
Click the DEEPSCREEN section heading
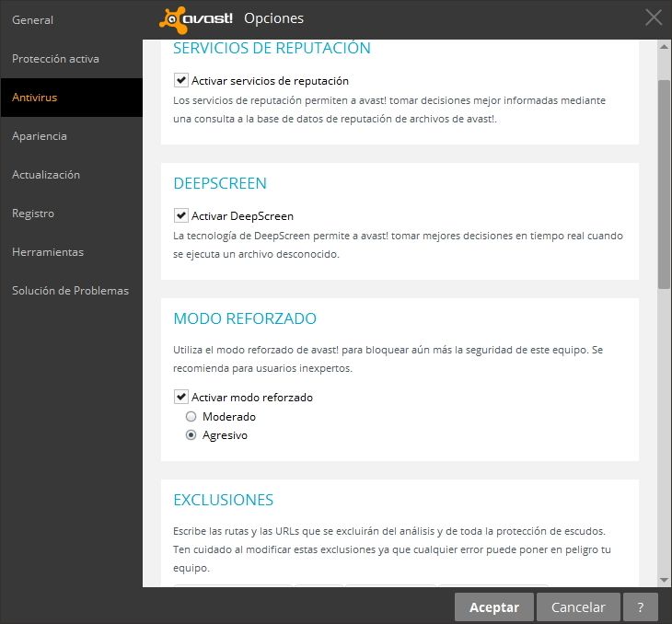[x=220, y=183]
